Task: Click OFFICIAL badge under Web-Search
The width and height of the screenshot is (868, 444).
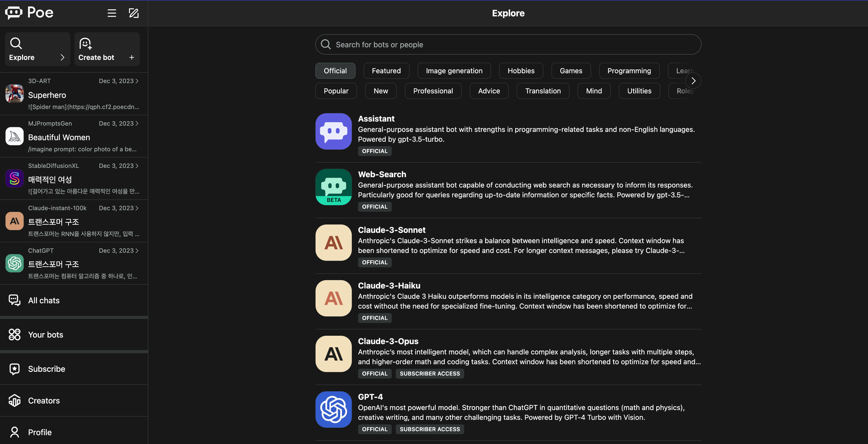Action: [375, 207]
